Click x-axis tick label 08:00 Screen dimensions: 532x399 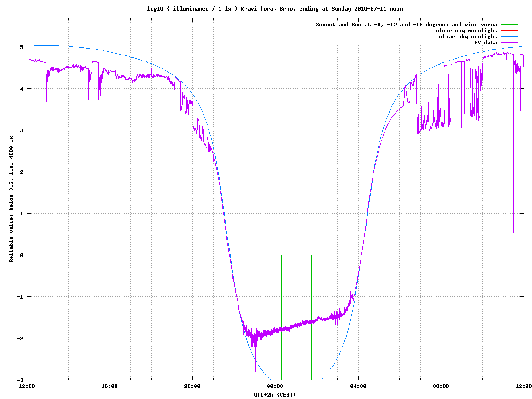(441, 386)
